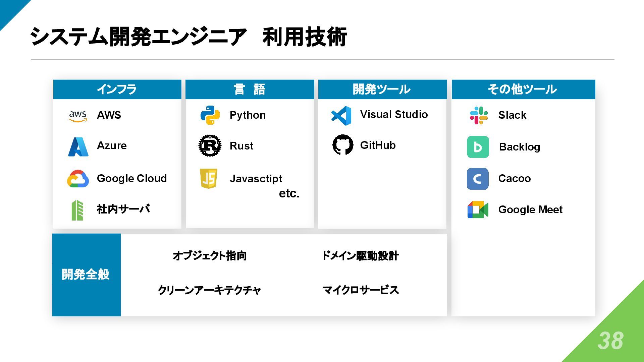Select the インフラ column header

pyautogui.click(x=117, y=89)
